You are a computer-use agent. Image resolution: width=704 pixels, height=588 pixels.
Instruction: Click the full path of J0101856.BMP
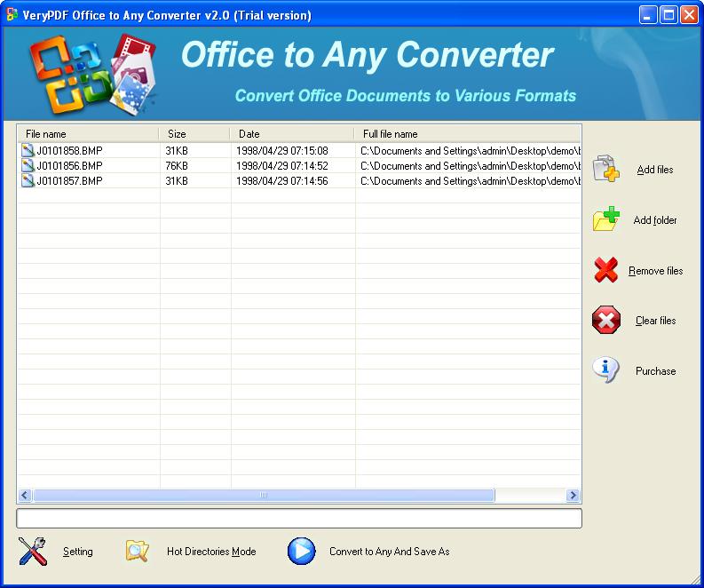click(x=471, y=166)
